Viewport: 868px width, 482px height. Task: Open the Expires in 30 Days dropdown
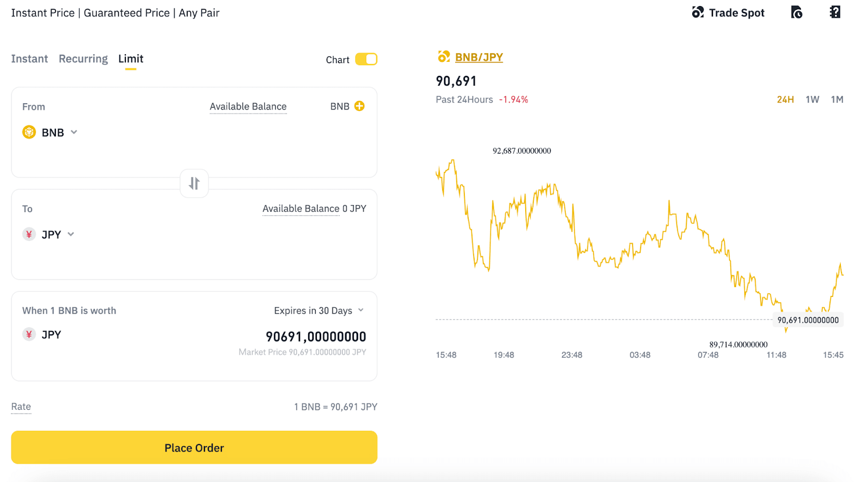318,310
